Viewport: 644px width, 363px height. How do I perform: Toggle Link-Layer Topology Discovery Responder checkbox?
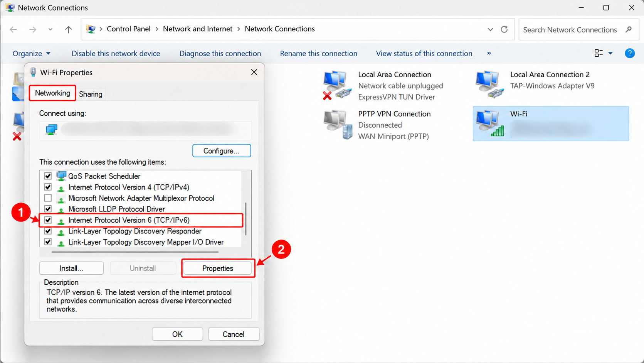[48, 231]
